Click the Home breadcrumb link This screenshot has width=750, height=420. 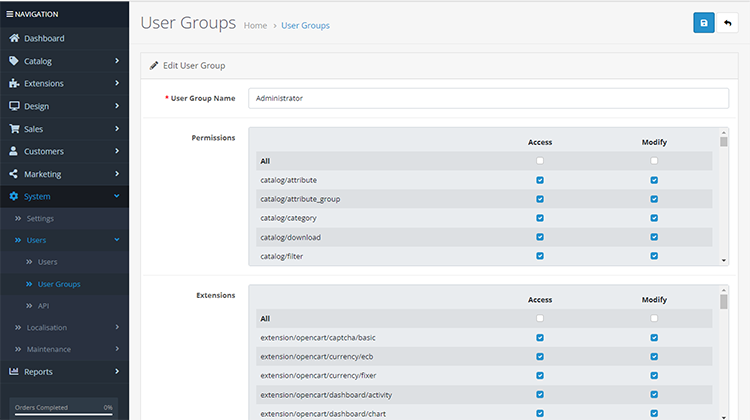click(x=255, y=25)
